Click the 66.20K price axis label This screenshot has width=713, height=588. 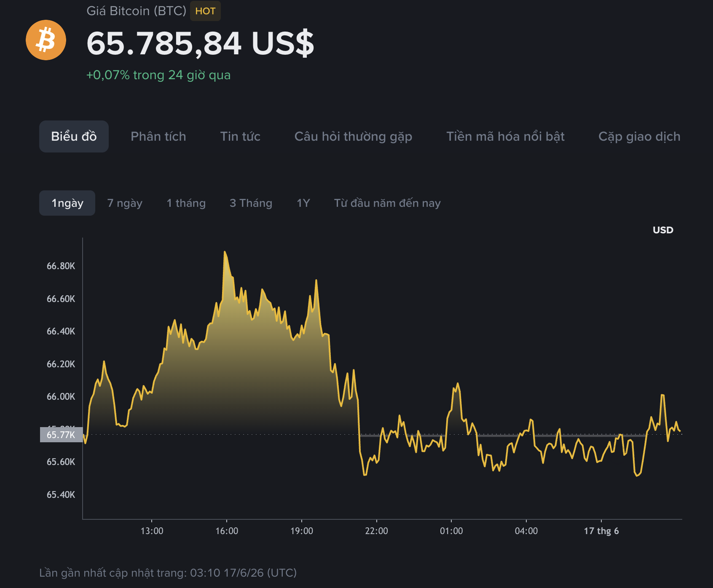pos(61,364)
